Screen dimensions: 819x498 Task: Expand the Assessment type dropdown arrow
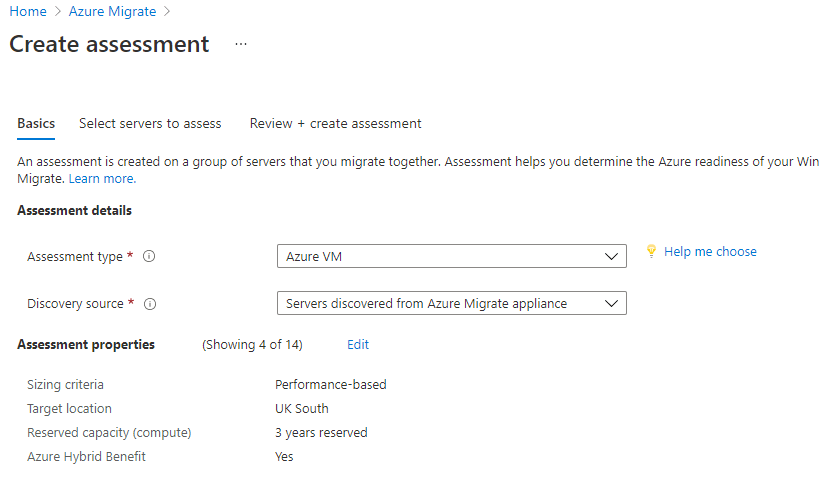pos(611,257)
